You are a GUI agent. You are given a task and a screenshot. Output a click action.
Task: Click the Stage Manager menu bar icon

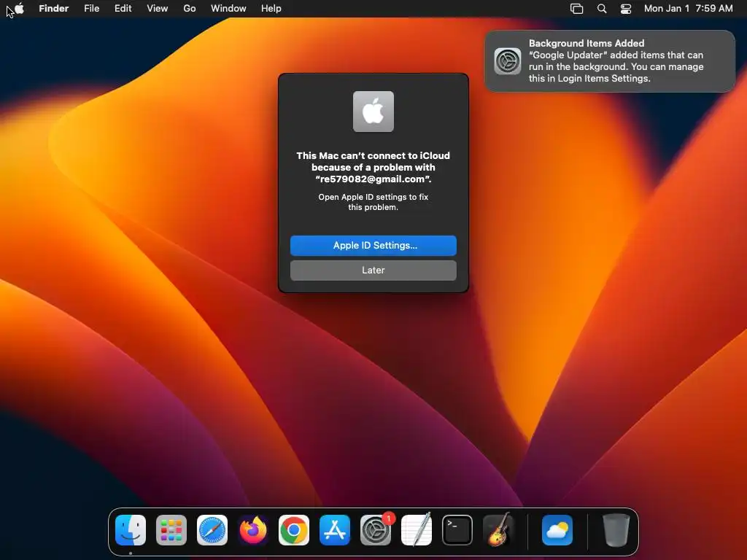click(x=576, y=9)
